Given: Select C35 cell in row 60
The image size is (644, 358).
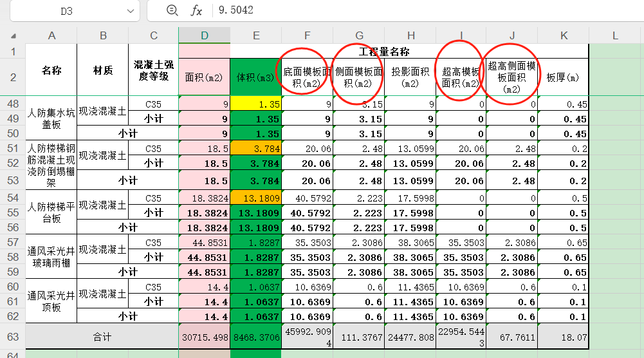Looking at the screenshot, I should point(154,287).
